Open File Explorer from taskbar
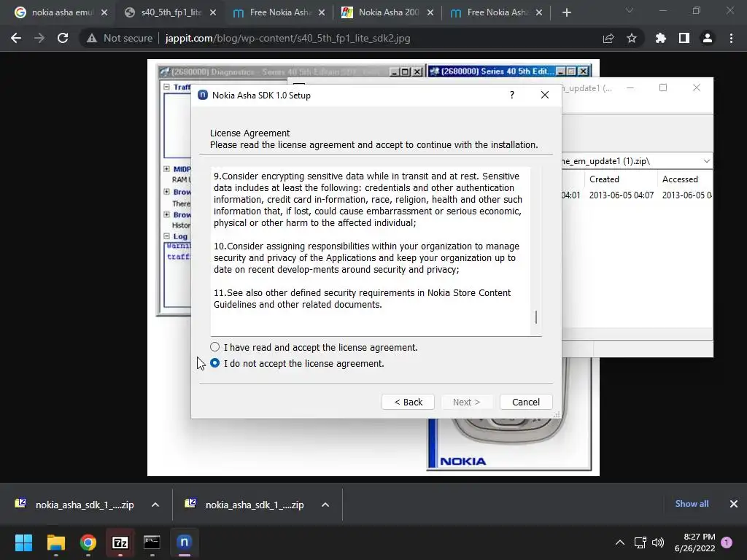747x560 pixels. (55, 542)
